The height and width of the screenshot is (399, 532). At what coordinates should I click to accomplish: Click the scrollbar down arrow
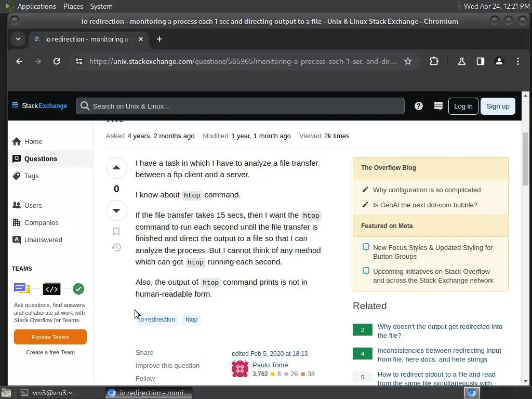click(x=525, y=381)
